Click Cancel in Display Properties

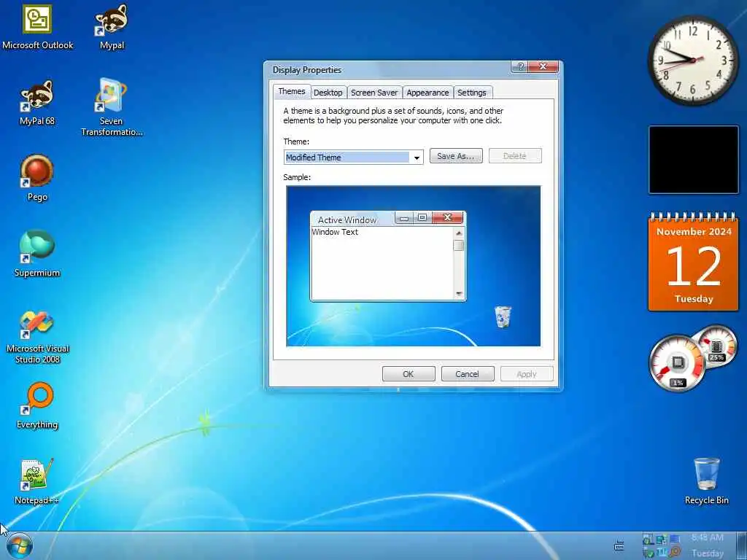click(x=468, y=374)
